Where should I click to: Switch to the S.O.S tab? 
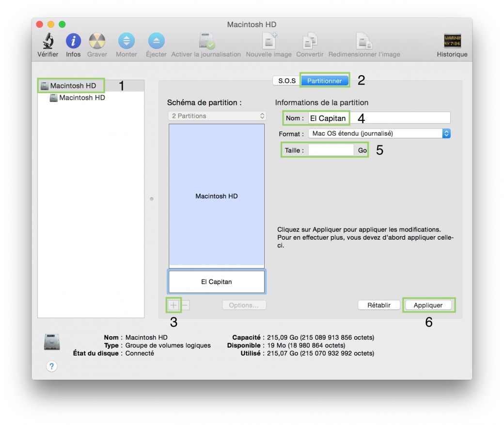287,81
